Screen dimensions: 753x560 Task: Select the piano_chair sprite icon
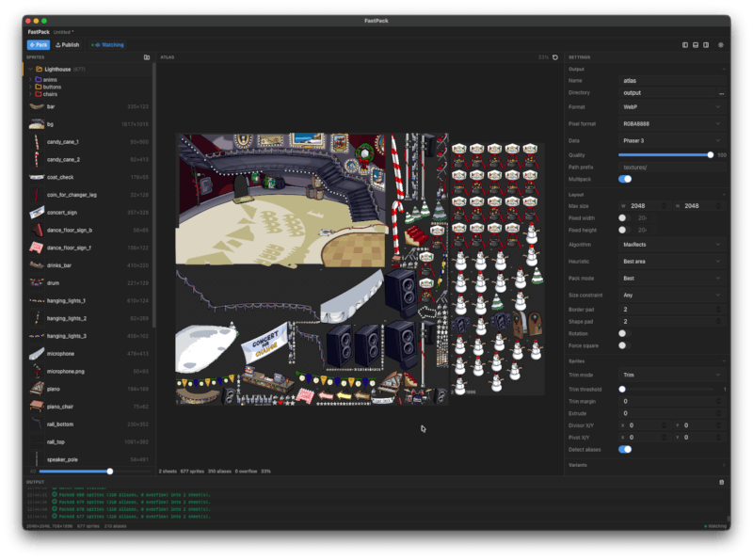tap(37, 407)
